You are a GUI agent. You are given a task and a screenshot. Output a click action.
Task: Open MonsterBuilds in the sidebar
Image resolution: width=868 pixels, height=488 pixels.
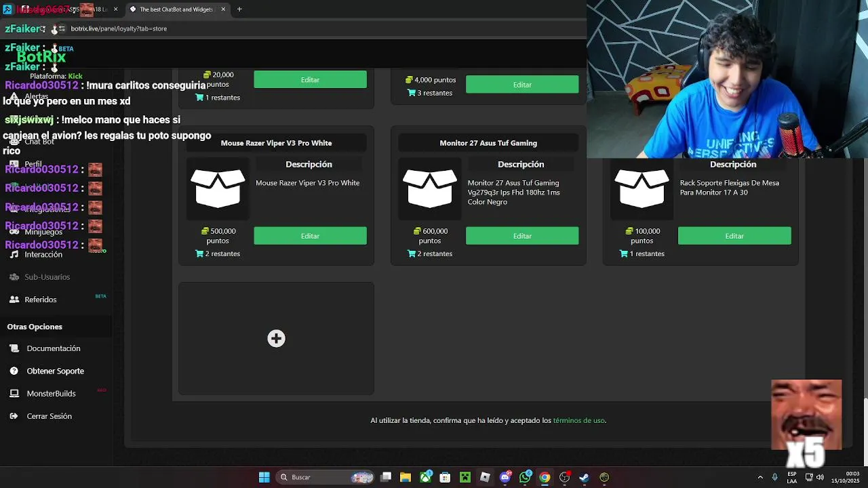(x=51, y=394)
